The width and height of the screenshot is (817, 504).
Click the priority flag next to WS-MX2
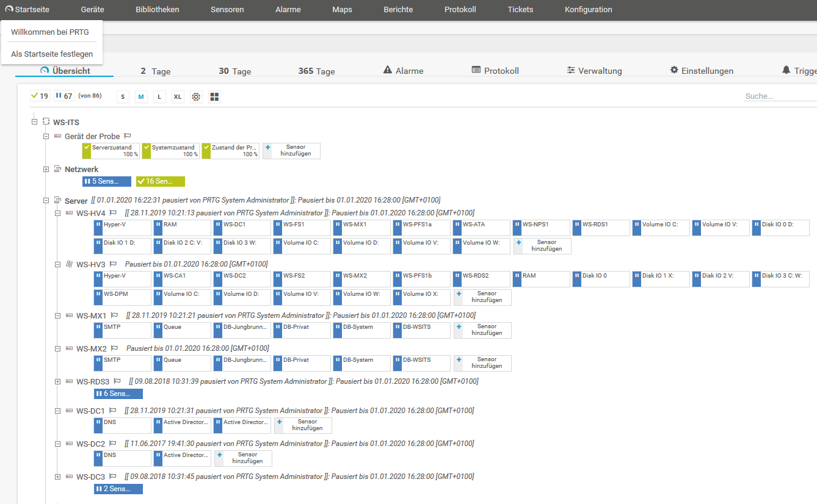click(x=114, y=348)
